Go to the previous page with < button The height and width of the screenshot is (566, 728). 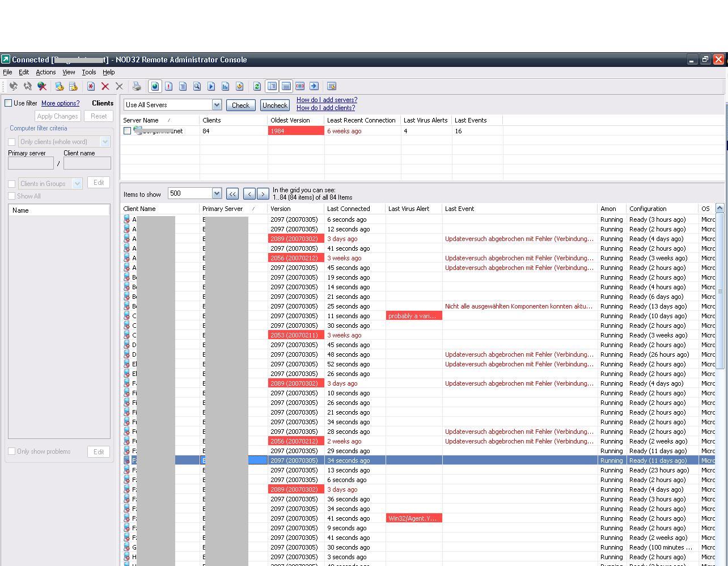tap(249, 194)
